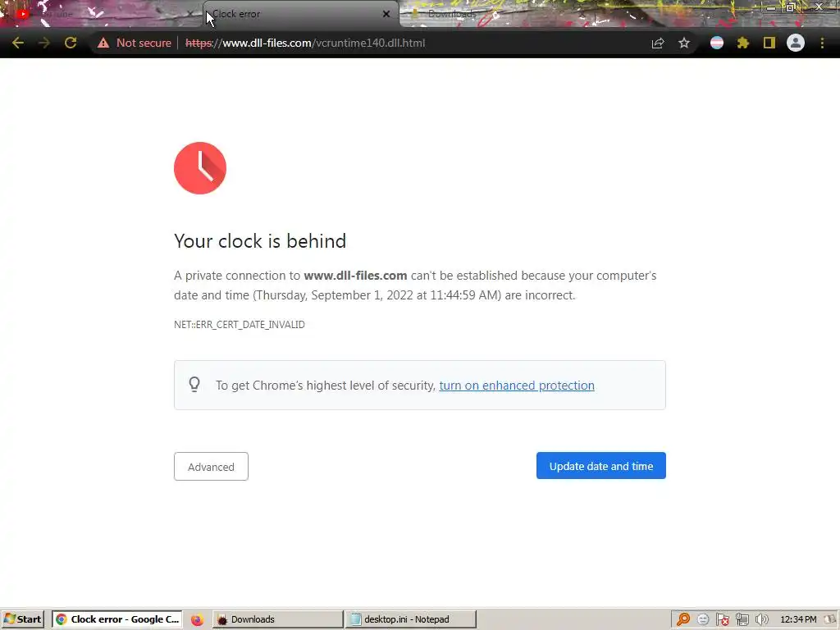Viewport: 840px width, 630px height.
Task: Click the 12:34 PM system clock
Action: coord(798,619)
